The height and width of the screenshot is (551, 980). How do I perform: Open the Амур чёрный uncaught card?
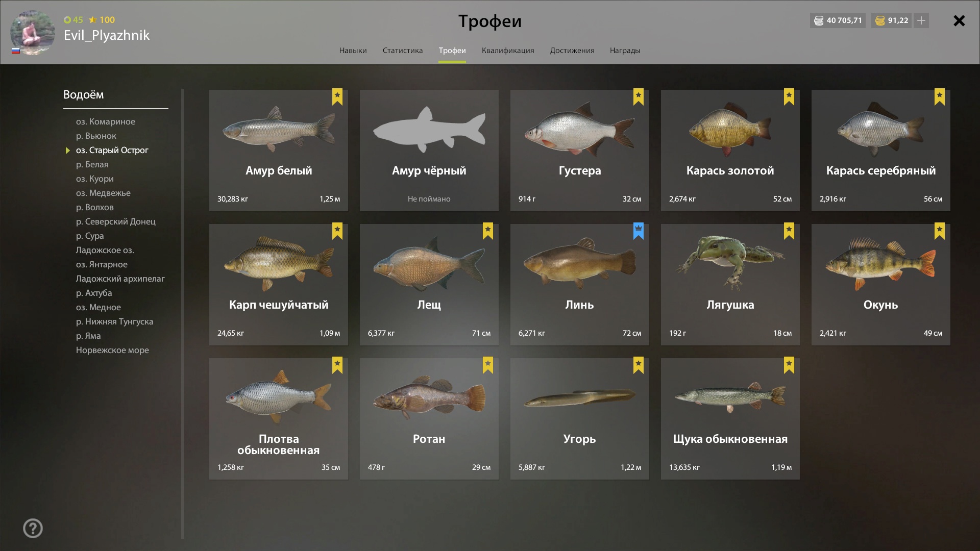[429, 151]
